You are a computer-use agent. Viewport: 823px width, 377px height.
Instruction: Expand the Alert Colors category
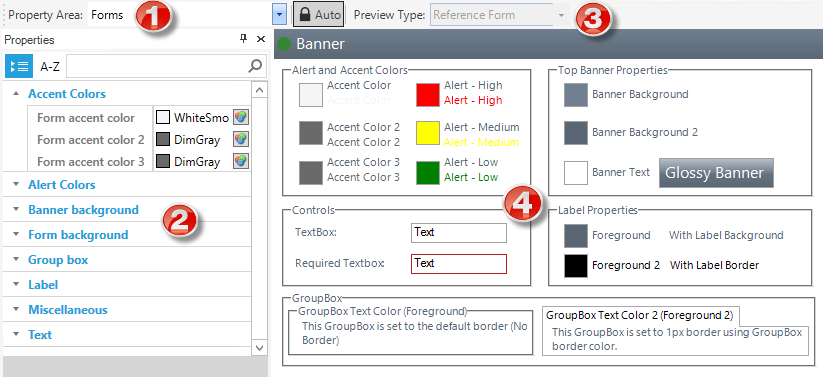point(16,185)
